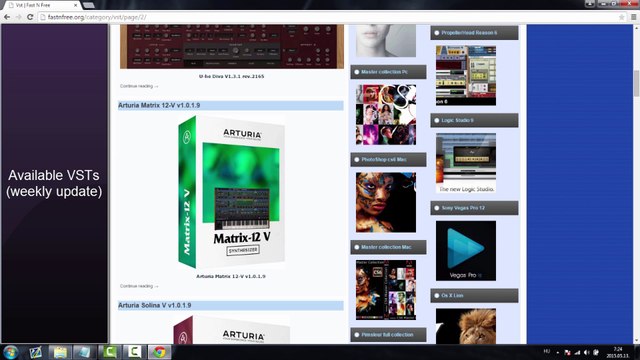The height and width of the screenshot is (360, 640).
Task: Click the pale face thumbnail above Master collection Pc
Action: coord(386,40)
